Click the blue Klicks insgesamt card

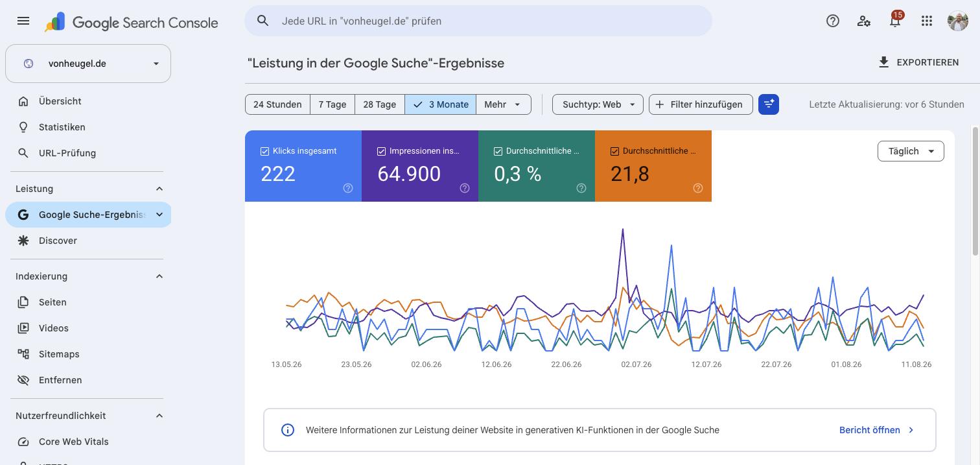click(x=303, y=166)
